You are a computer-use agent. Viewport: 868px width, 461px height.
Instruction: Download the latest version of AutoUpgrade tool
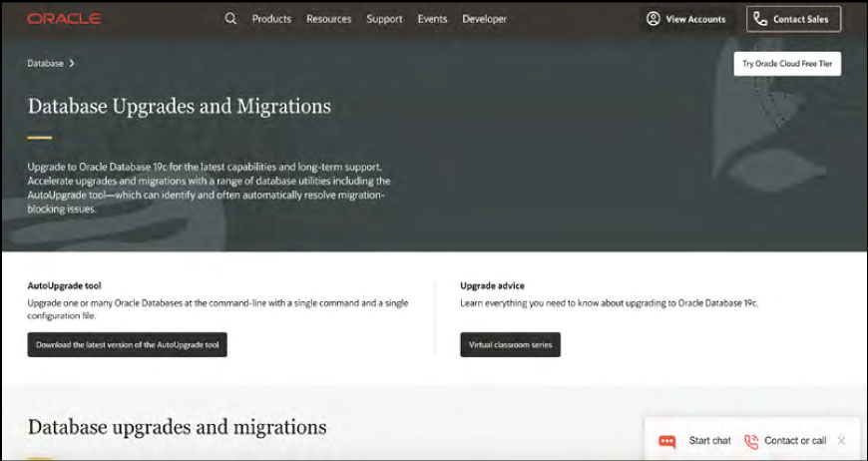pos(128,345)
